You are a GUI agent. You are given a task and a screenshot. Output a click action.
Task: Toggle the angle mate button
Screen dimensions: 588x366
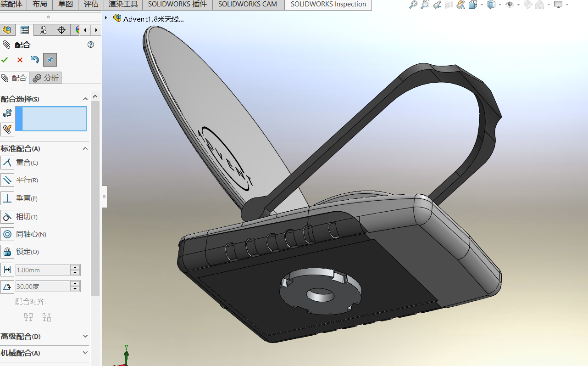pyautogui.click(x=7, y=287)
